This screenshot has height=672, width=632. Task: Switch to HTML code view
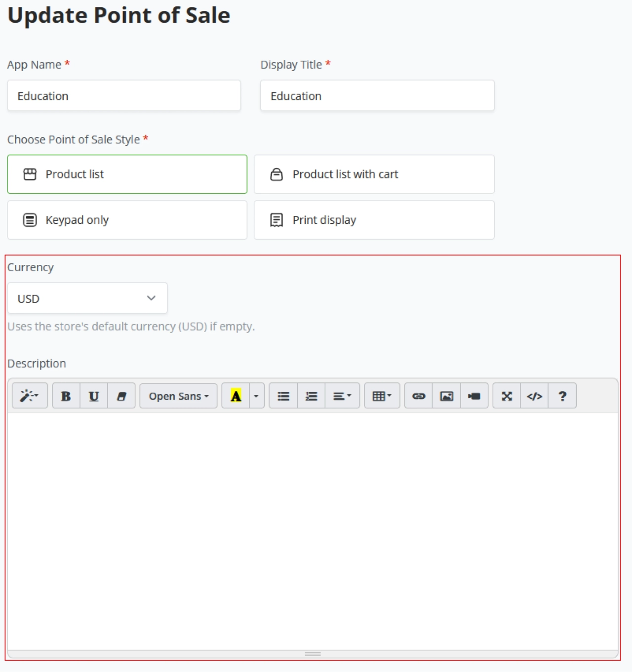click(x=534, y=396)
